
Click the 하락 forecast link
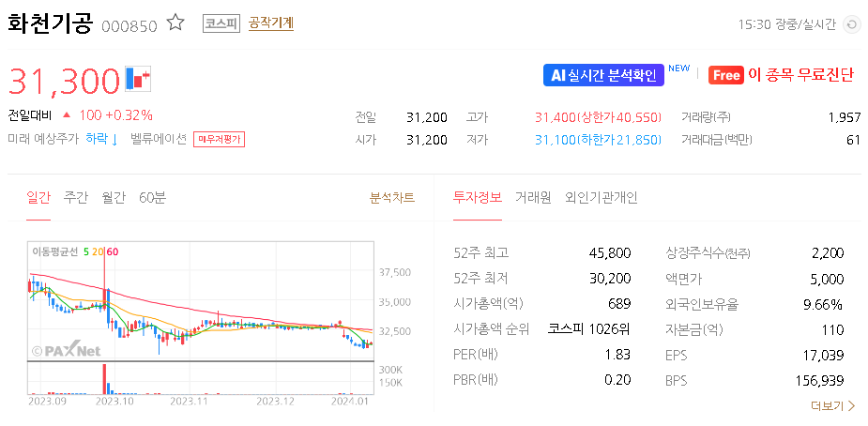pyautogui.click(x=102, y=140)
